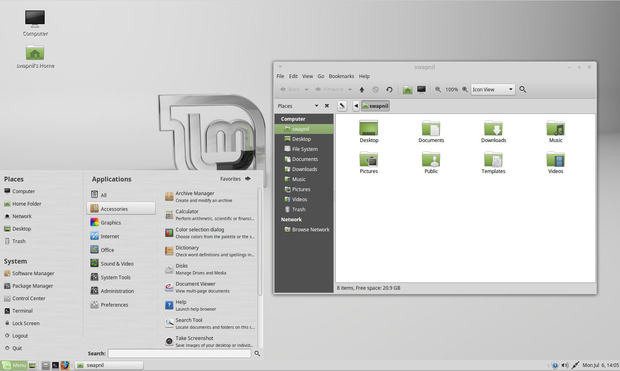This screenshot has width=620, height=371.
Task: Click the search icon beside menu search box
Action: pyautogui.click(x=257, y=353)
